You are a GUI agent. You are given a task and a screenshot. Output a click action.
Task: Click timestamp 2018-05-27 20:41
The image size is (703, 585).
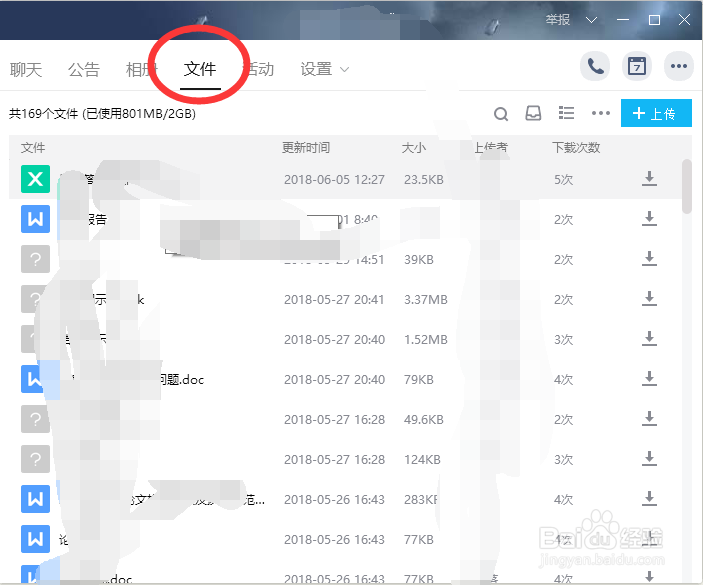coord(334,299)
